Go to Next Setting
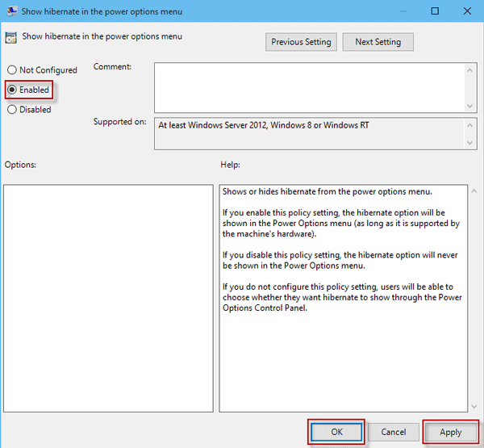Screen dimensions: 484x448 tap(378, 42)
